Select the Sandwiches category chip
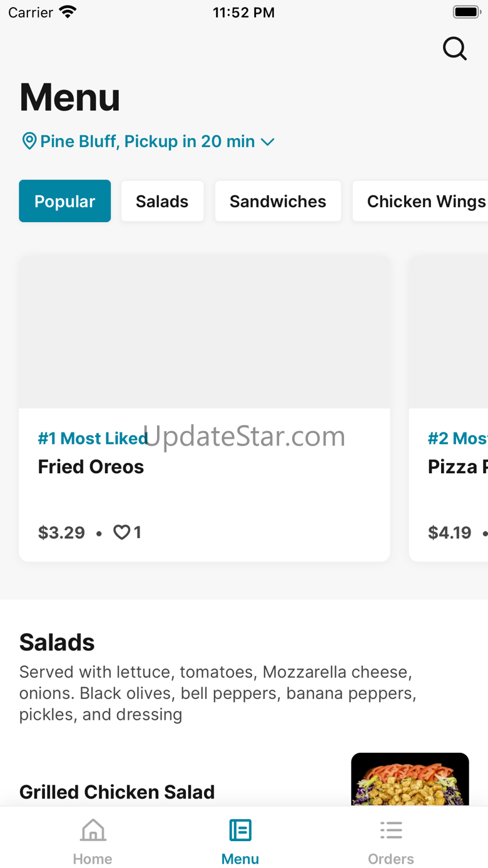This screenshot has height=868, width=488. point(278,201)
